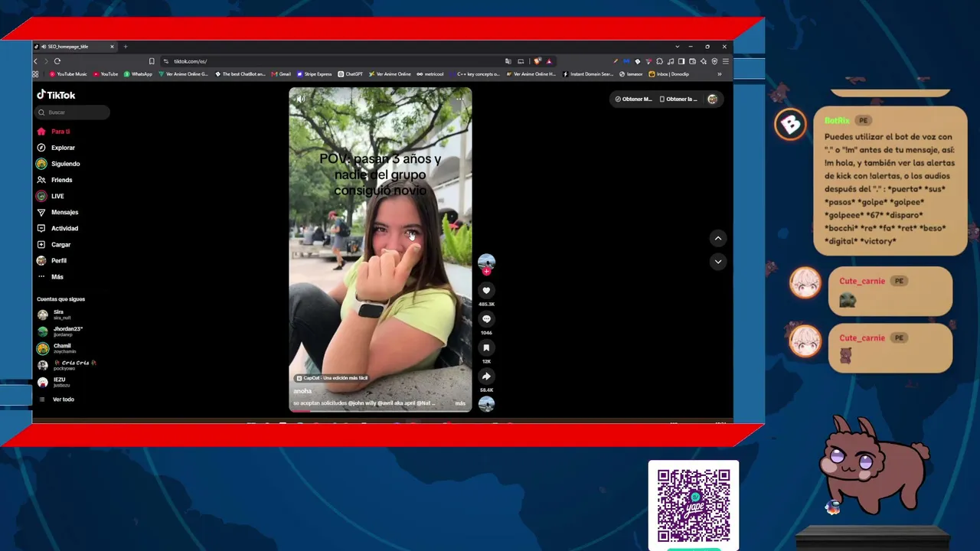Open the Siguiendo feed

(x=58, y=164)
